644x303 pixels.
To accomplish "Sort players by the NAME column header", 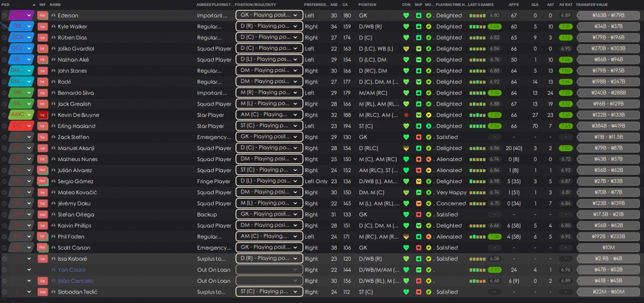I will pos(55,5).
